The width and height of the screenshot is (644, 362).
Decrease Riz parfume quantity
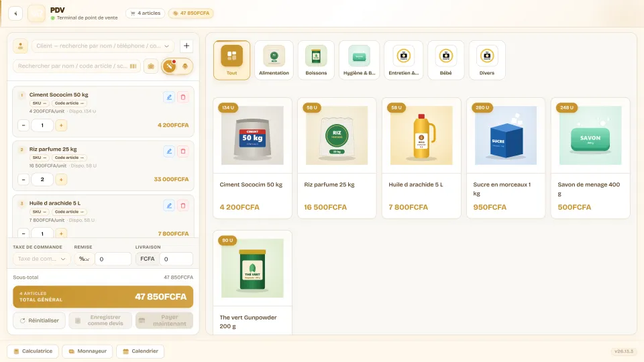point(23,180)
